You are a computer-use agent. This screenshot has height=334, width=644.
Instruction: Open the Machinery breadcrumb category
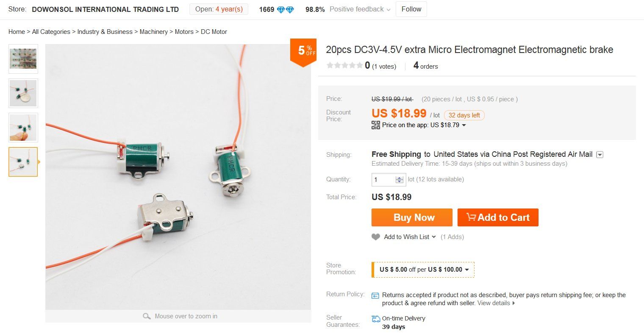pyautogui.click(x=153, y=32)
